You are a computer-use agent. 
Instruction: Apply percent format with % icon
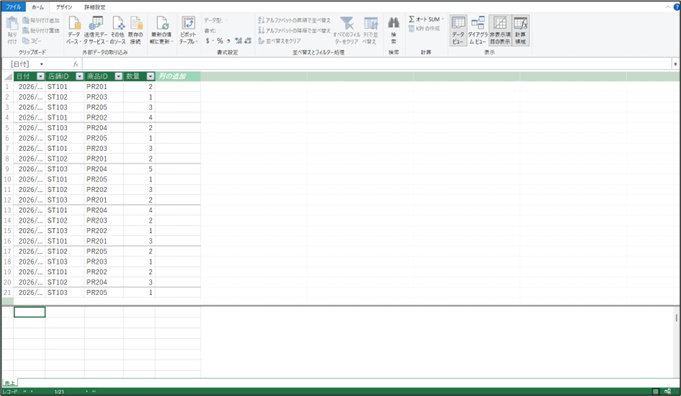220,41
